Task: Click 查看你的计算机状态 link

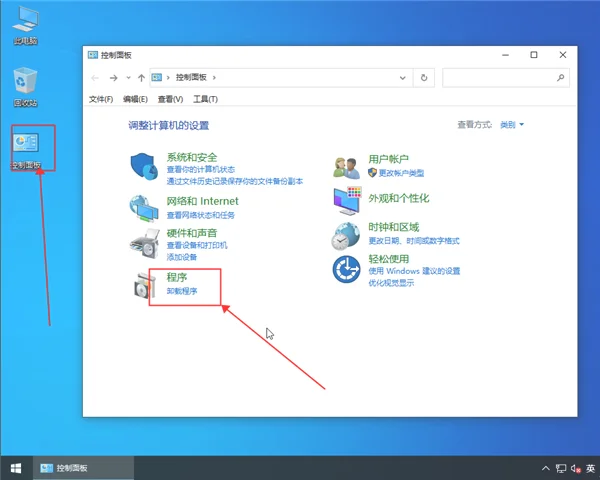Action: tap(201, 170)
